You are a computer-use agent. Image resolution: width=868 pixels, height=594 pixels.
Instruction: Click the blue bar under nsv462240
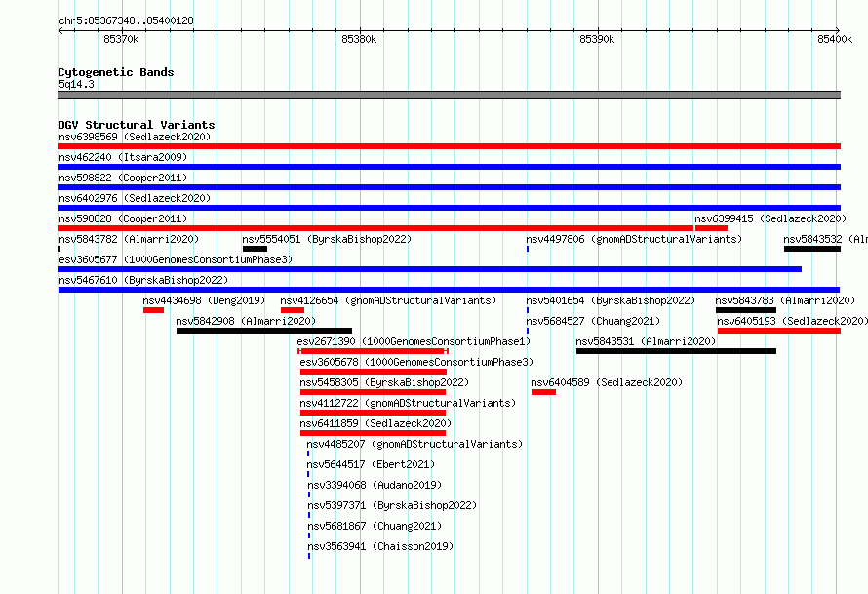click(x=449, y=167)
